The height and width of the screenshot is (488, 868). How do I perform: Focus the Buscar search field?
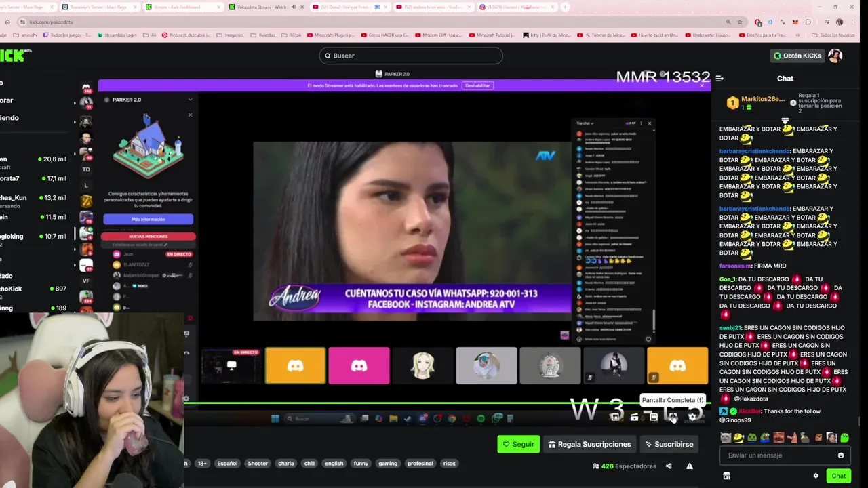coord(411,56)
